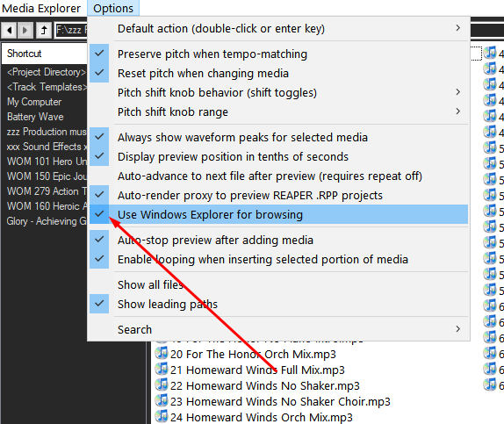This screenshot has height=424, width=504.
Task: Select Glory - Achieving shortcut
Action: [x=47, y=221]
